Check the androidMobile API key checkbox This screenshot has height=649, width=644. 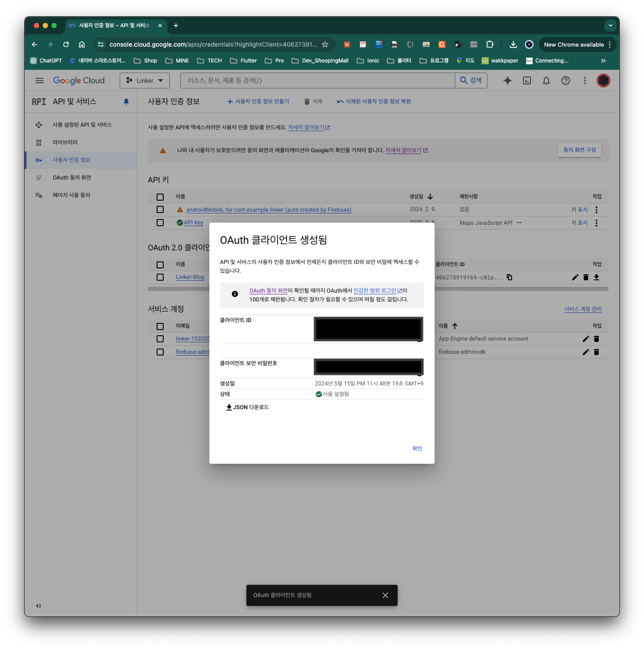[160, 210]
